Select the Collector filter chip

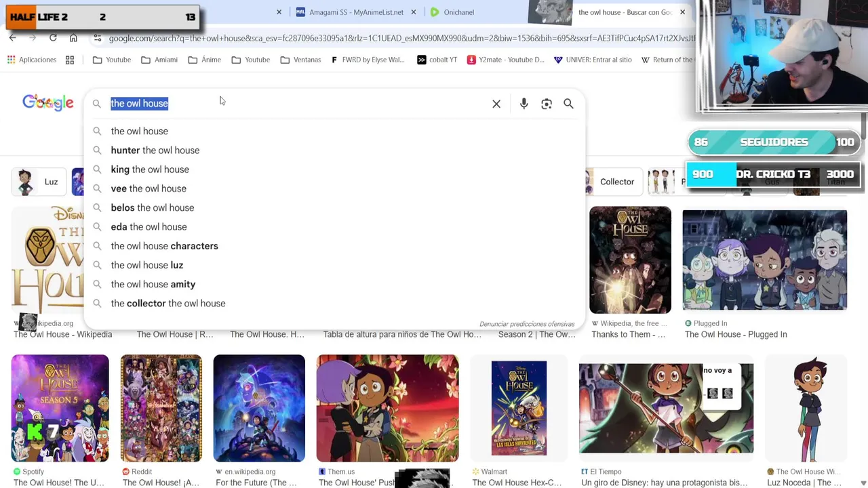click(613, 182)
